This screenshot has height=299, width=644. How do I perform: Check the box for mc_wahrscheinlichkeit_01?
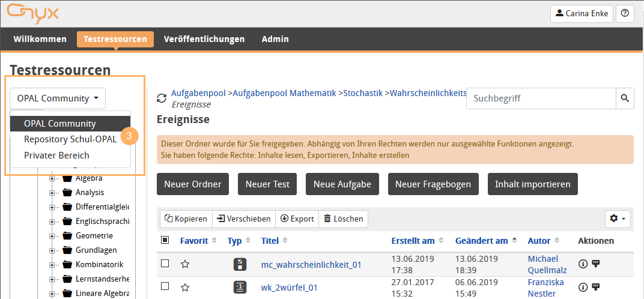[165, 263]
